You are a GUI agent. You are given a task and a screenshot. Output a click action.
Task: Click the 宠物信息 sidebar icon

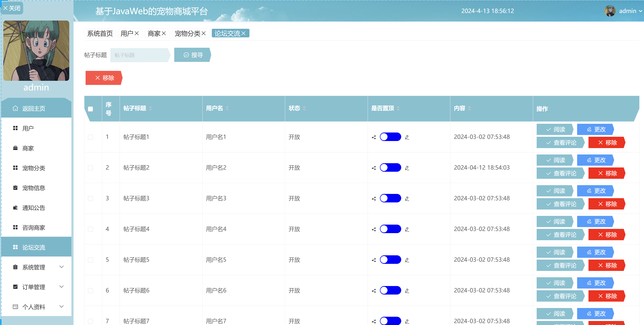(x=15, y=188)
